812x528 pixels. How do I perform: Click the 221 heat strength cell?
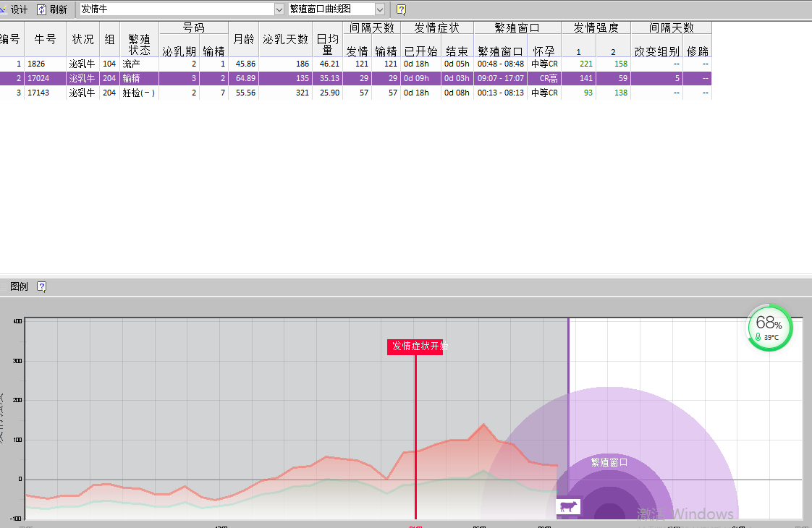pyautogui.click(x=578, y=64)
